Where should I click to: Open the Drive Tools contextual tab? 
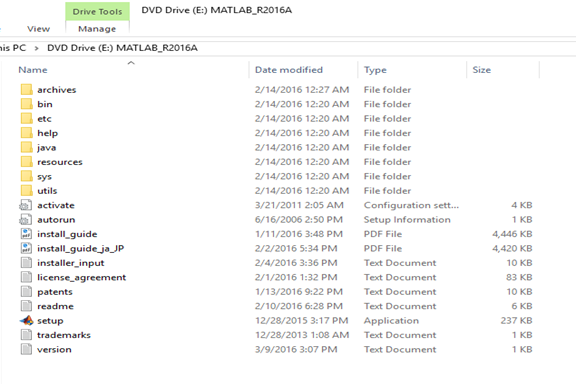coord(97,11)
